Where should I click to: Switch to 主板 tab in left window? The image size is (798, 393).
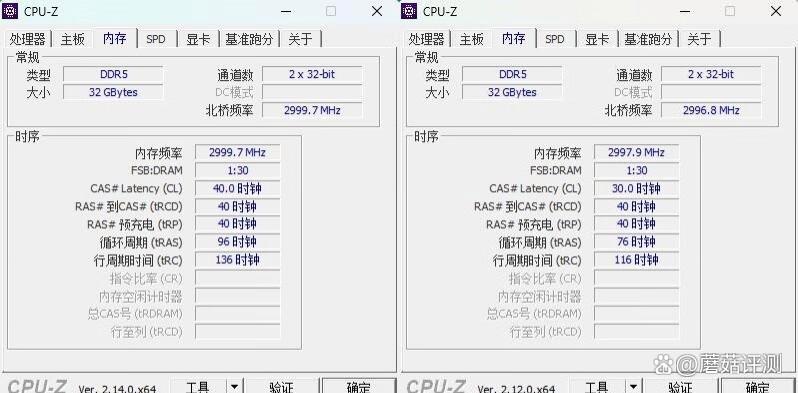[x=73, y=39]
